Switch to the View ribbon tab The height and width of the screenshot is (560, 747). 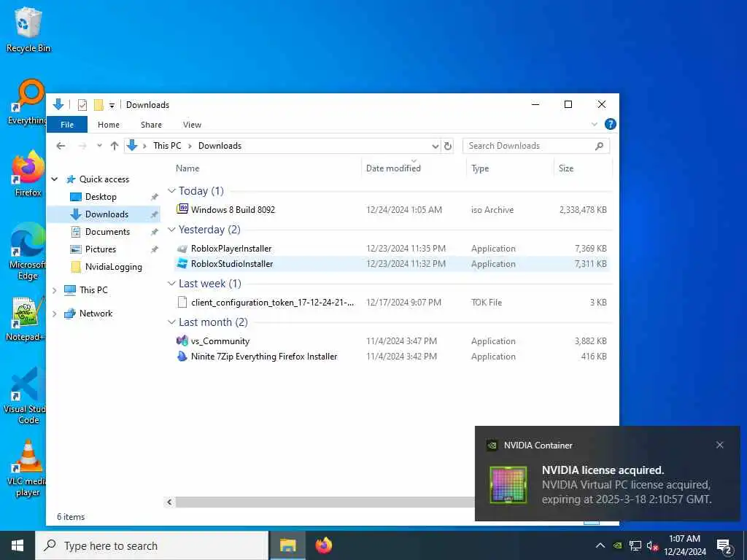pyautogui.click(x=192, y=124)
